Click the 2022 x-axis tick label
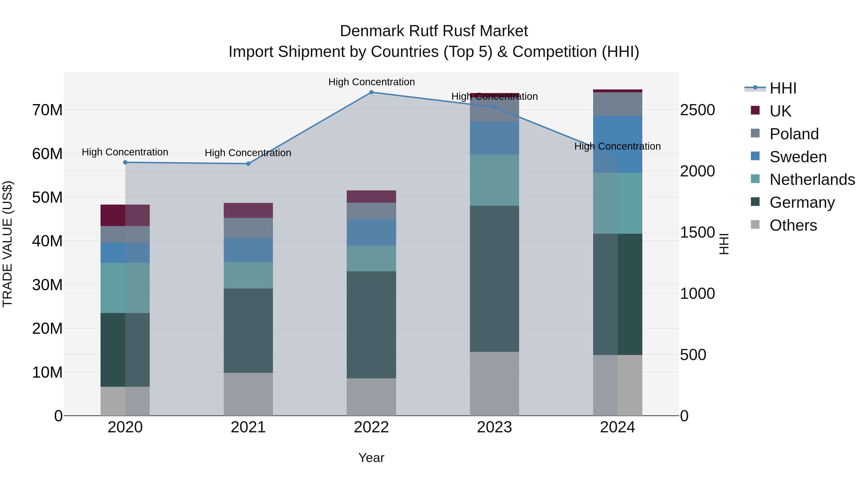This screenshot has width=868, height=488. (371, 427)
